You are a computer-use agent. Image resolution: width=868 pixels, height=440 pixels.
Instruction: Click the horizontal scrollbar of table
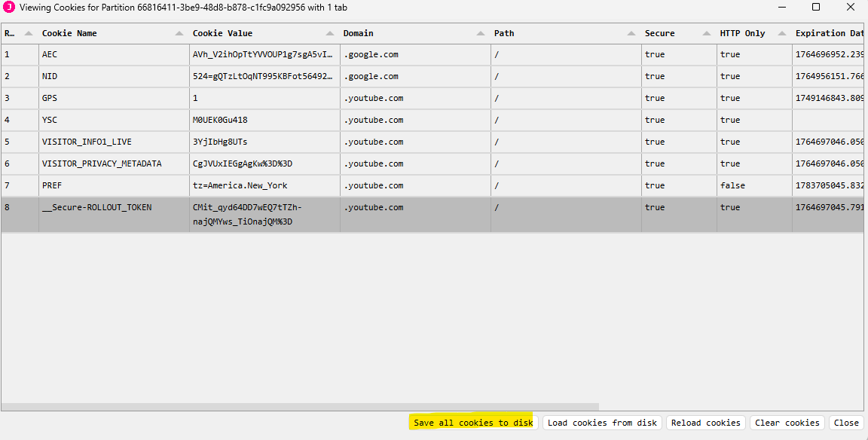click(301, 407)
